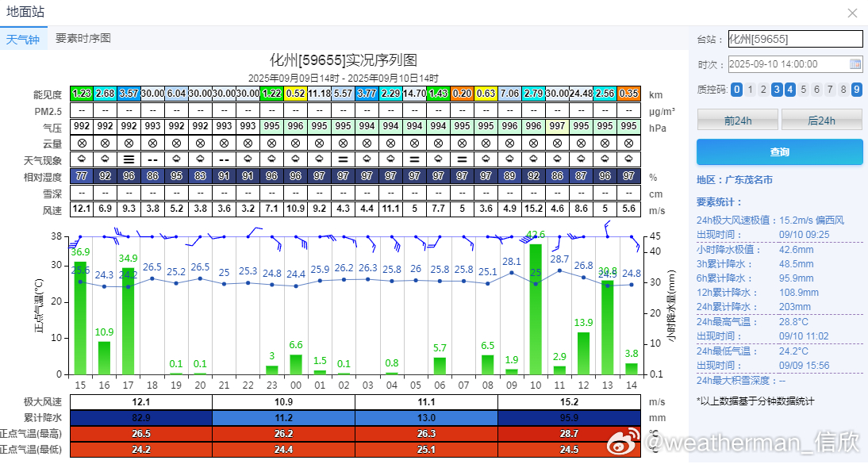Screen dimensions: 868x464
Task: Click the 09/10 11:02 occurrence time
Action: [x=804, y=336]
